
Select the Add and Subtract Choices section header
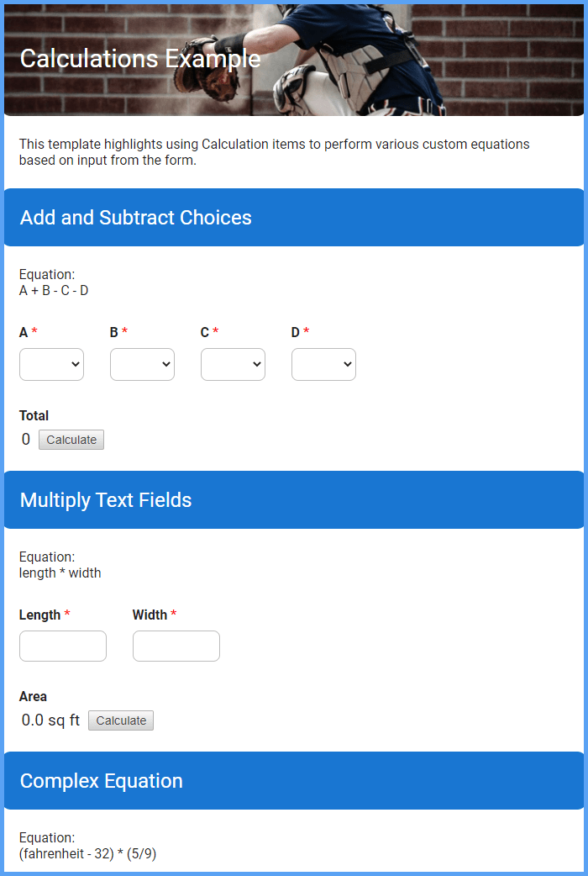pyautogui.click(x=135, y=217)
